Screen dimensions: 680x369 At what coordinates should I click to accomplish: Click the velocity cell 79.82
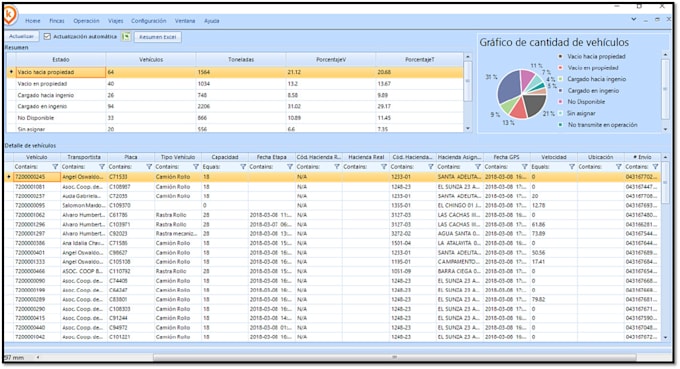(x=554, y=300)
